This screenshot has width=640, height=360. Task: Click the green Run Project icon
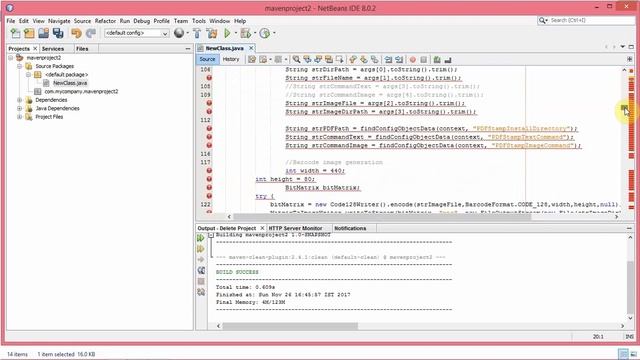pos(227,33)
